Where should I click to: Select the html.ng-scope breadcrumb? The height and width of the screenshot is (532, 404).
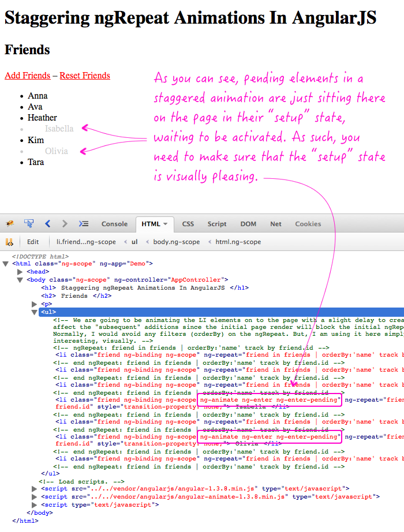[238, 242]
